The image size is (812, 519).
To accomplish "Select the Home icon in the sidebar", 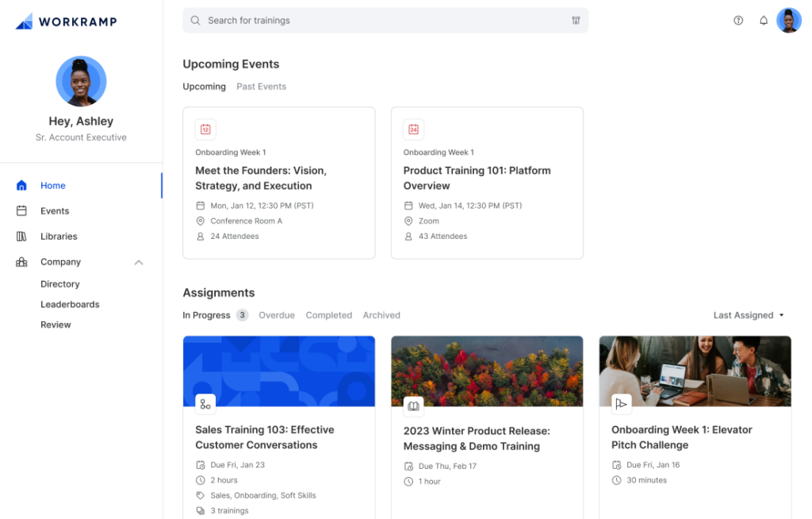I will click(21, 185).
